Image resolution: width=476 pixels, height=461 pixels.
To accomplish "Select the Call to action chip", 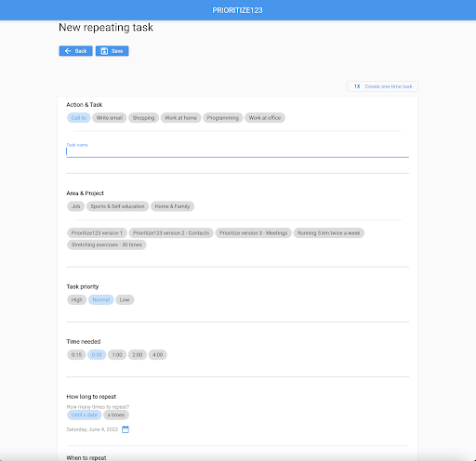I will 79,118.
